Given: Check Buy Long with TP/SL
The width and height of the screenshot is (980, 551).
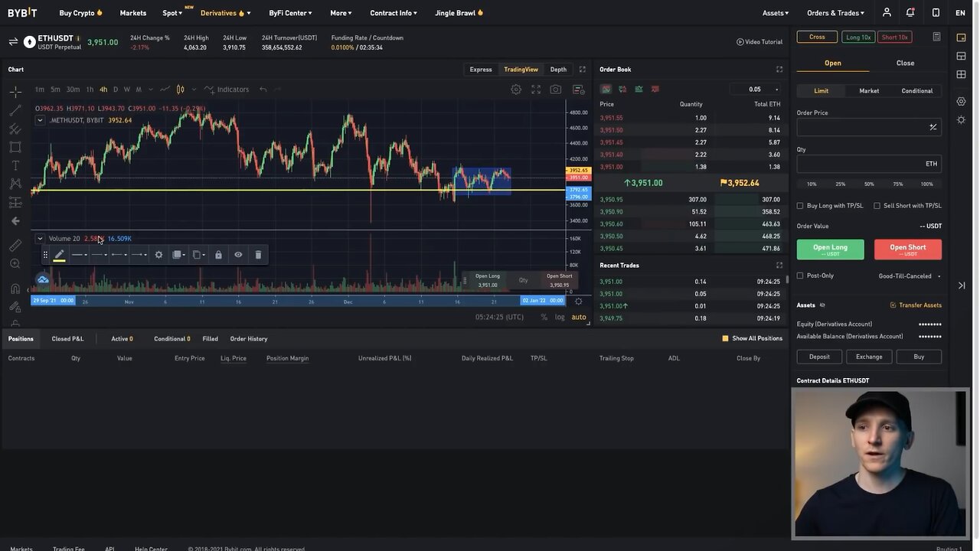Looking at the screenshot, I should pyautogui.click(x=800, y=206).
